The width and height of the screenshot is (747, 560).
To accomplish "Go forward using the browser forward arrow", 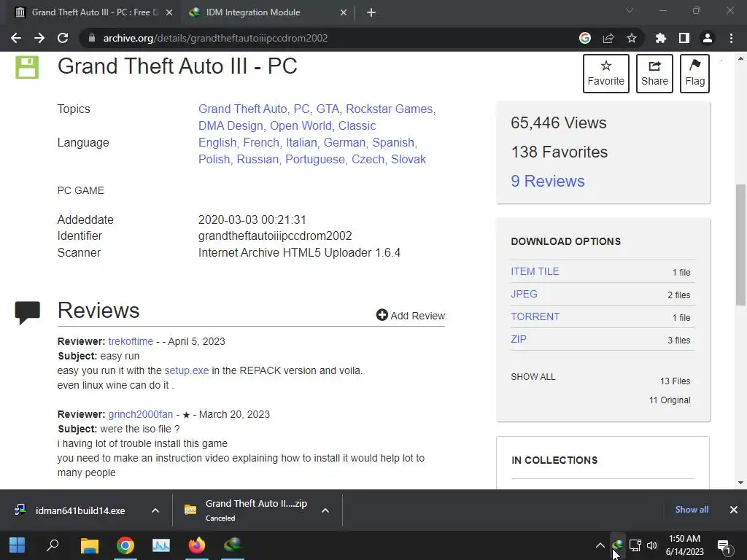I will coord(39,38).
